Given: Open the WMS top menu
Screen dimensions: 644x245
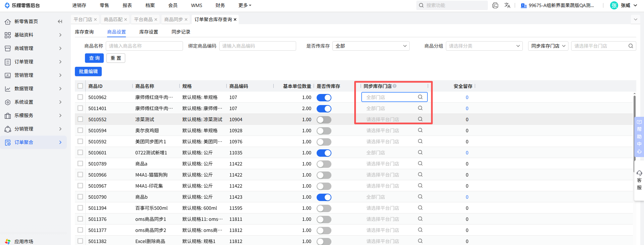Looking at the screenshot, I should pos(197,5).
